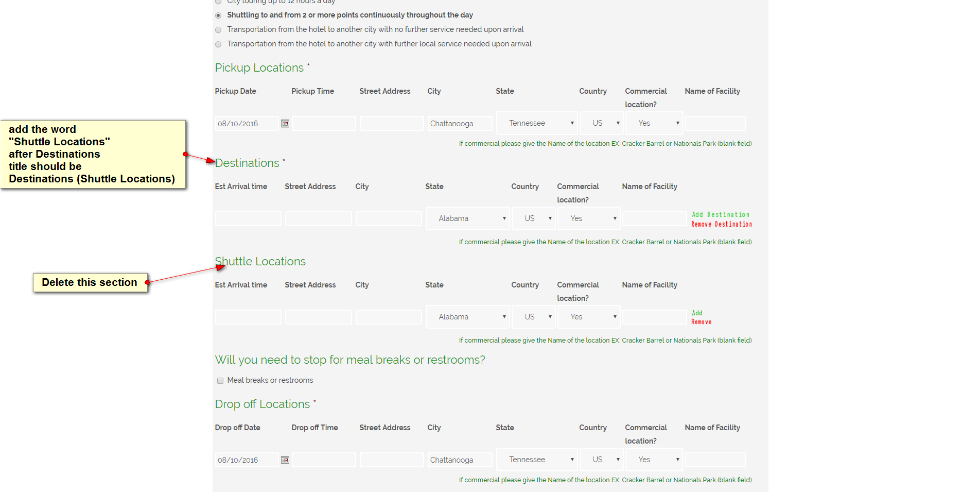Click Add link in Shuttle Locations row
980x492 pixels.
tap(697, 313)
